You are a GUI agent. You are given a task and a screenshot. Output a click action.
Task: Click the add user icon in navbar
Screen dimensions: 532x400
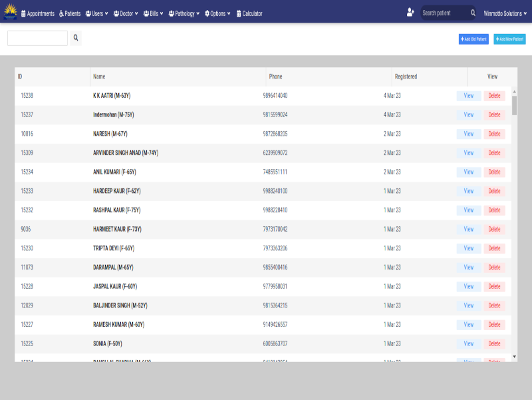pos(410,13)
